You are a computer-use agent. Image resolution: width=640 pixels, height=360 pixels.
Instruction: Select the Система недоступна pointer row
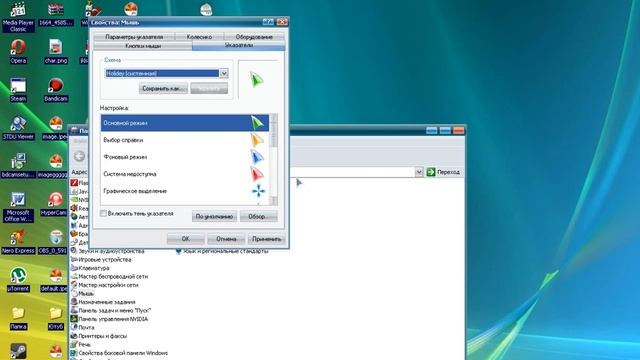185,174
